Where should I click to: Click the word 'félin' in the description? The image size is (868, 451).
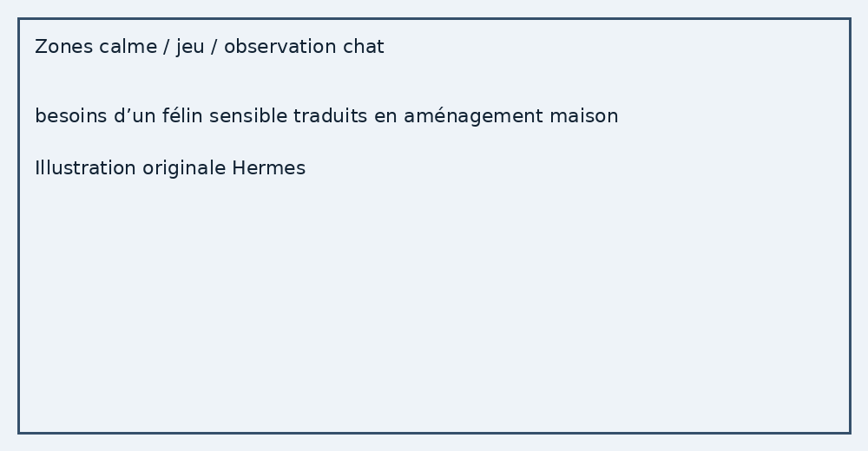182,116
